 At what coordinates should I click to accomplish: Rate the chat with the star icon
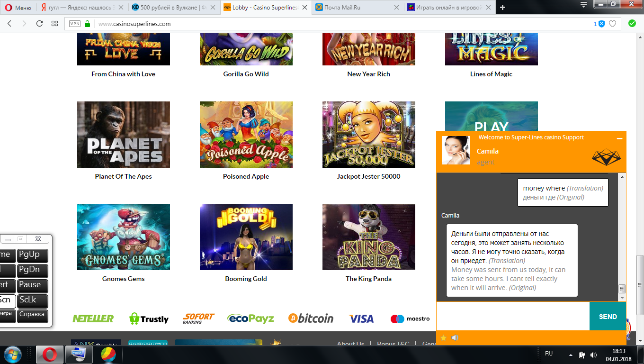tap(444, 338)
